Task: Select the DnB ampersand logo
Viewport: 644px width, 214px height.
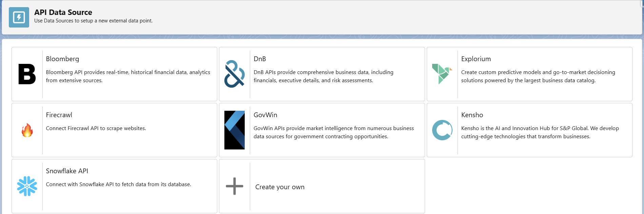Action: [235, 74]
